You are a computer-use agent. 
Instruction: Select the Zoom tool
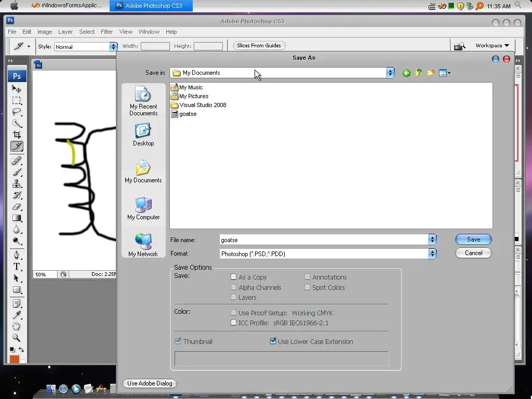16,338
